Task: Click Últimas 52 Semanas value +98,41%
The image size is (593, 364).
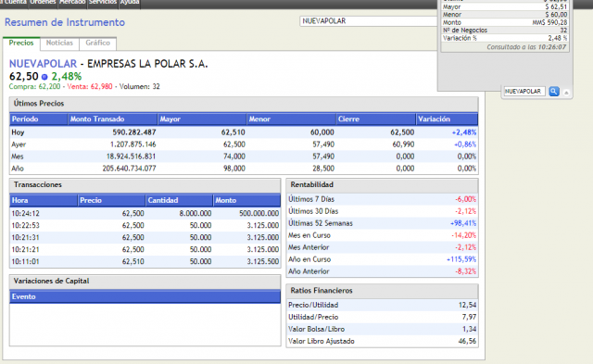Action: click(x=463, y=223)
